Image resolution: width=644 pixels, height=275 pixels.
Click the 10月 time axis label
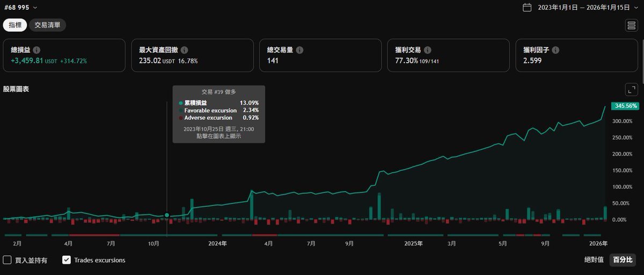(153, 243)
